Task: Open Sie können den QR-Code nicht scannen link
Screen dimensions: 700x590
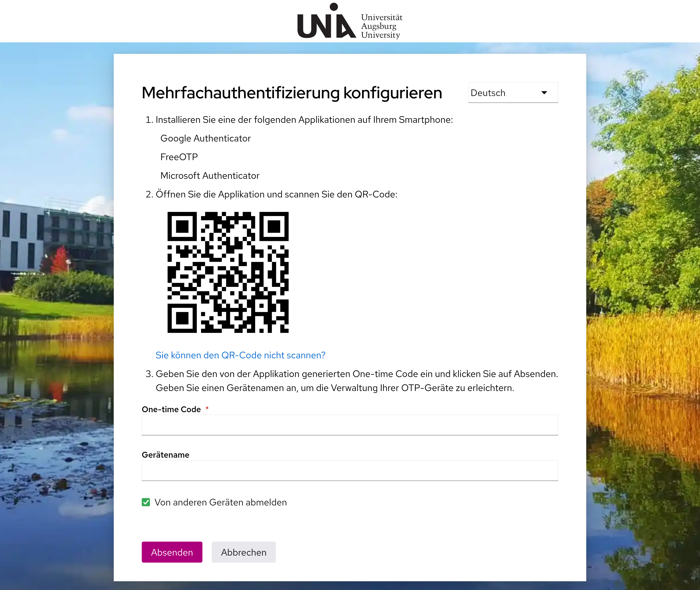Action: click(x=240, y=355)
